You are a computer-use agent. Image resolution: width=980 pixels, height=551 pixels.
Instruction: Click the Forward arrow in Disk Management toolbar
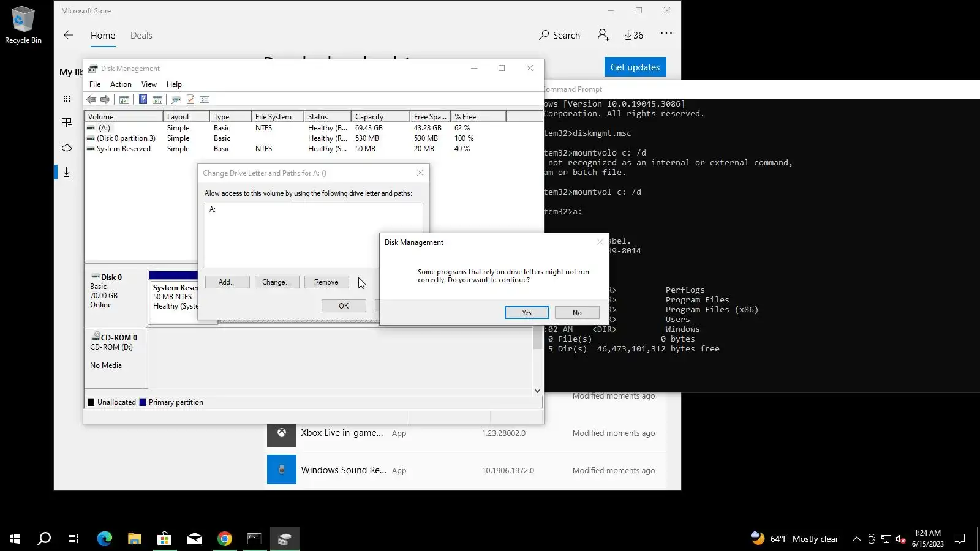[x=105, y=99]
